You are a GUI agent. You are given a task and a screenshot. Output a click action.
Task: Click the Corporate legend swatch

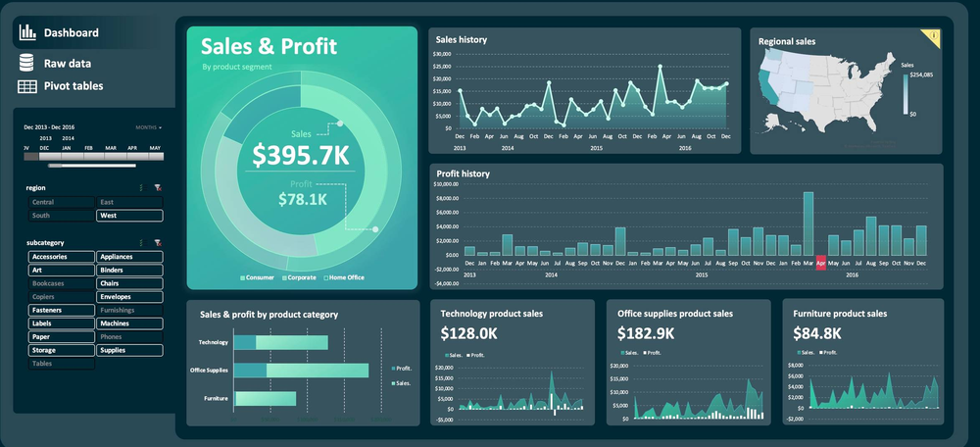(x=284, y=277)
